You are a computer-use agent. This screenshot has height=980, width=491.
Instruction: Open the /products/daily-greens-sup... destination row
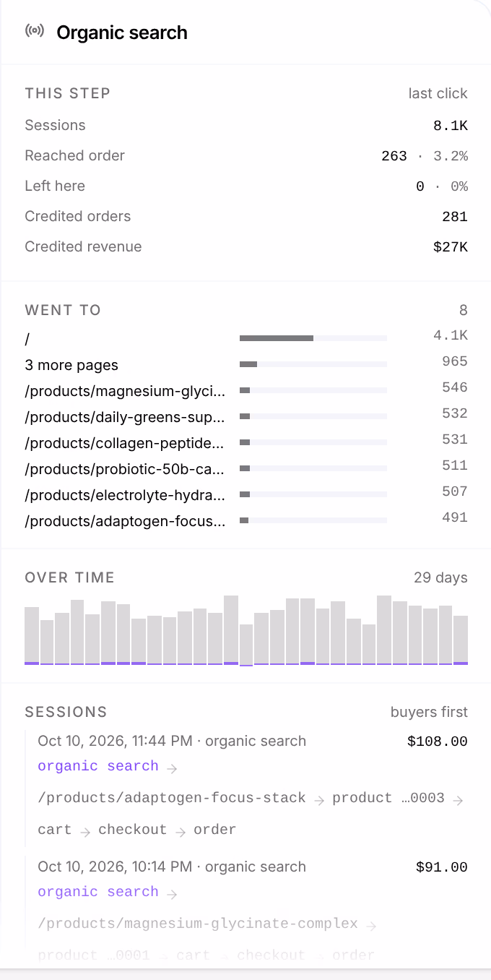coord(246,416)
